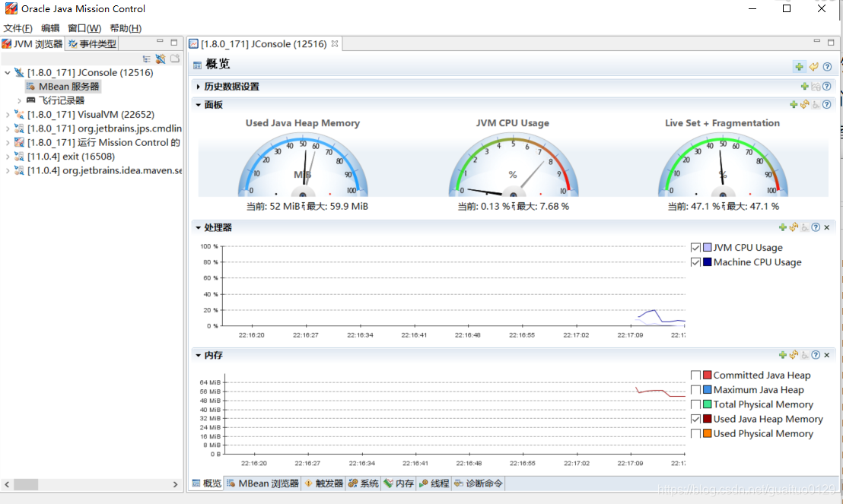
Task: Toggle Machine CPU Usage checkbox
Action: [695, 262]
